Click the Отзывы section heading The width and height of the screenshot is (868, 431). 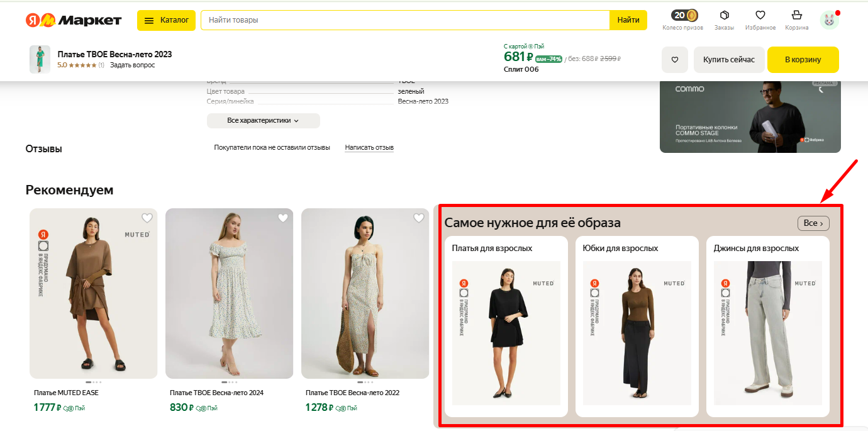click(44, 148)
